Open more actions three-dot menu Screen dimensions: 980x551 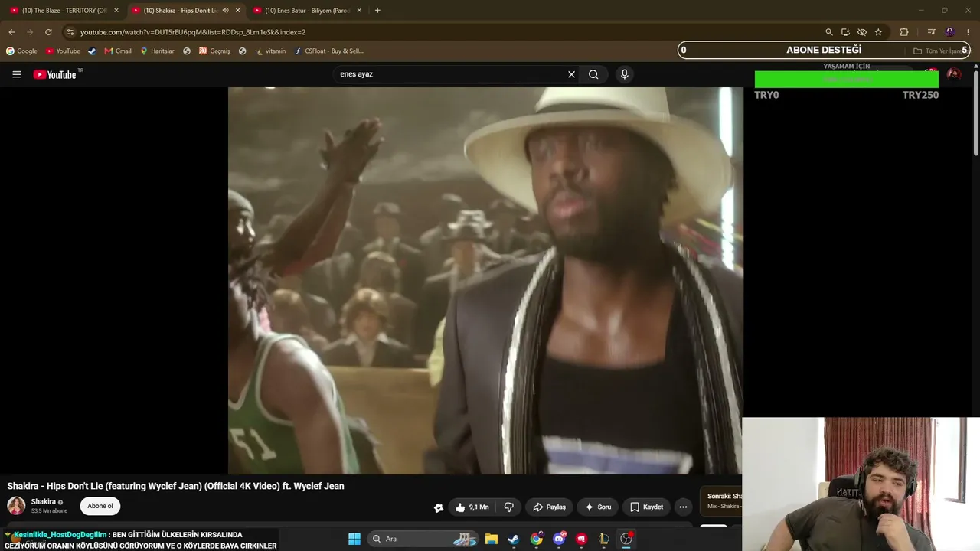[x=683, y=507]
